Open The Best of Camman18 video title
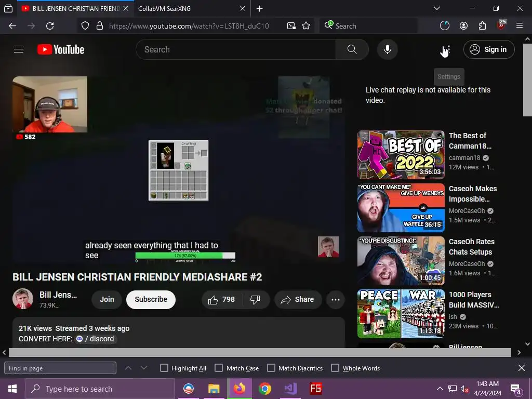This screenshot has height=399, width=532. (x=470, y=141)
